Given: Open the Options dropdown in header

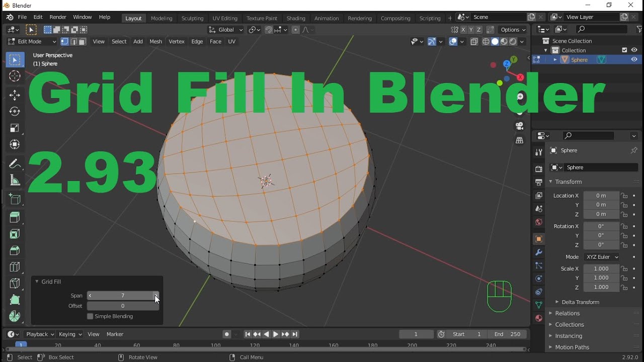Looking at the screenshot, I should click(513, 30).
